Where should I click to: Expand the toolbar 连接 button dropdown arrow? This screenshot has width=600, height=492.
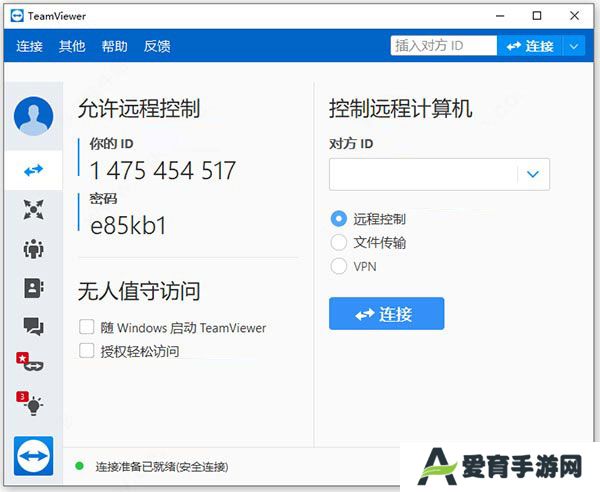click(574, 46)
